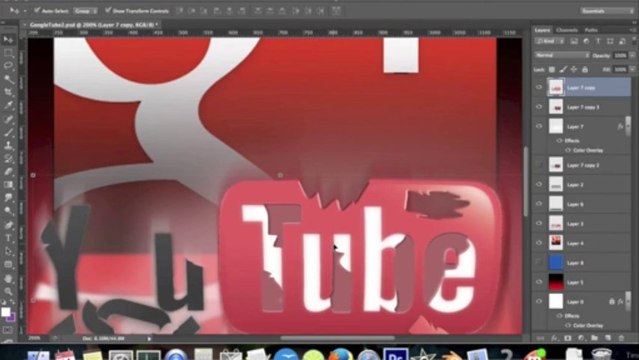639x360 pixels.
Task: Hide the Layer 2 layer
Action: point(539,184)
